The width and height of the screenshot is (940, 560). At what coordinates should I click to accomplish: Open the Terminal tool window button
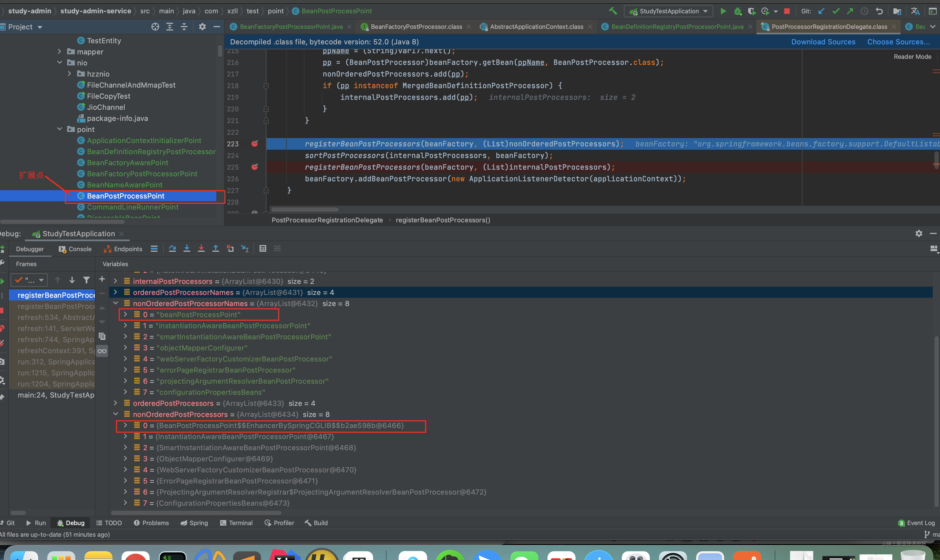point(236,523)
